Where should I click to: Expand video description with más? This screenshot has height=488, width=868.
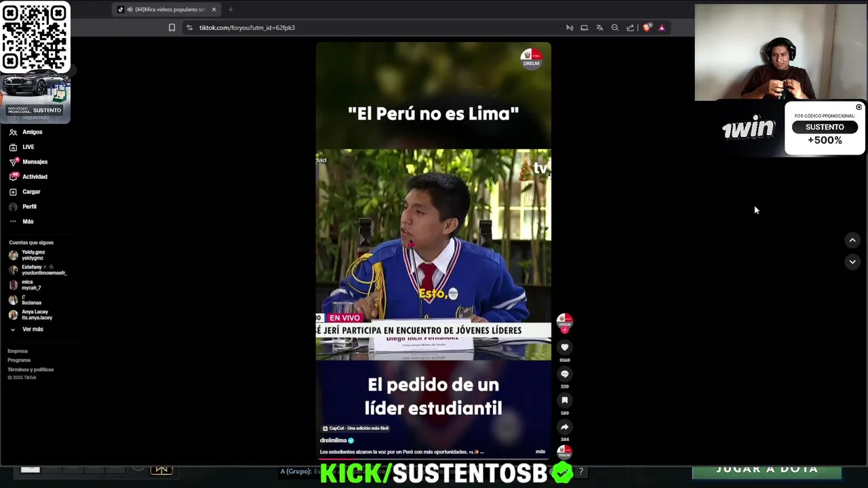point(540,451)
